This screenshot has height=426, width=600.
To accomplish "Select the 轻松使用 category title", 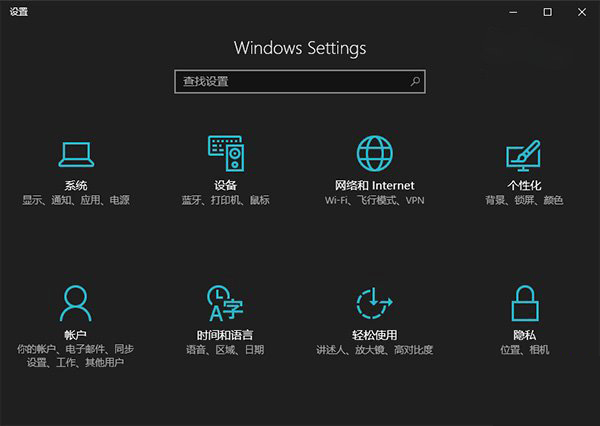I will 375,335.
